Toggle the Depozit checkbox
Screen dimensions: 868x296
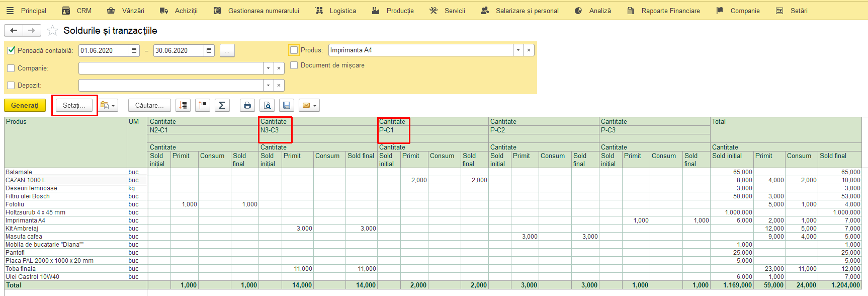coord(11,85)
